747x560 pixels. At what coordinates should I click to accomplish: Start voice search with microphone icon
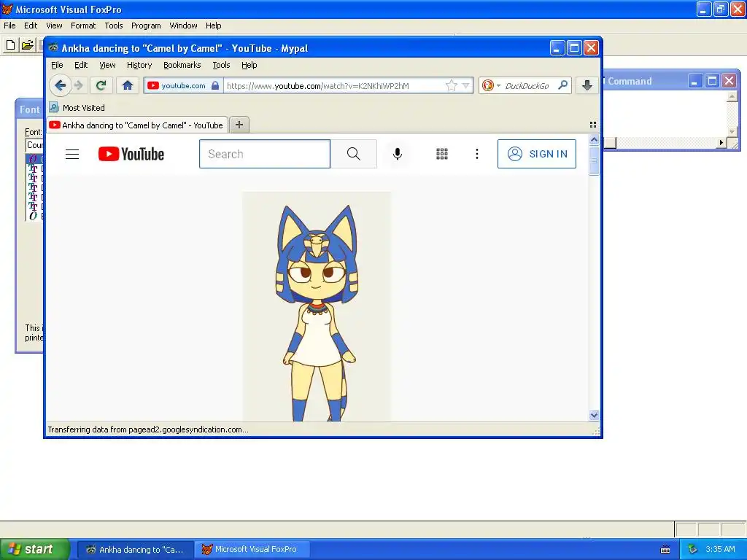[398, 154]
